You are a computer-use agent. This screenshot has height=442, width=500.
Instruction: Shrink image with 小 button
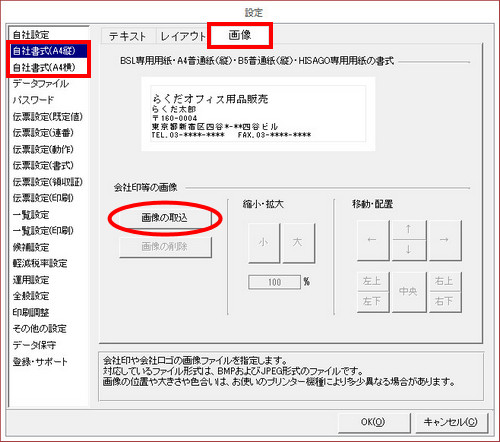pos(264,242)
